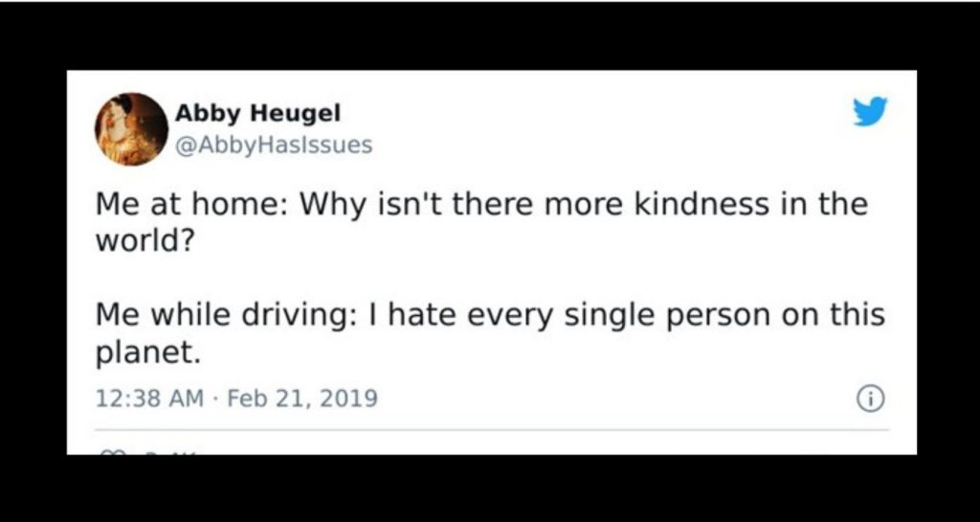
Task: Select the 'Me while driving' text
Action: tap(221, 315)
